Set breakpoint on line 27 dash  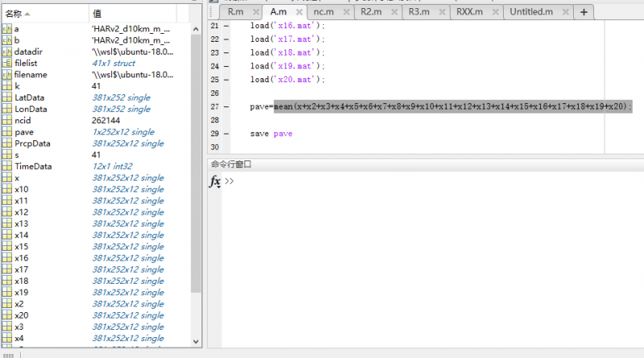click(226, 106)
